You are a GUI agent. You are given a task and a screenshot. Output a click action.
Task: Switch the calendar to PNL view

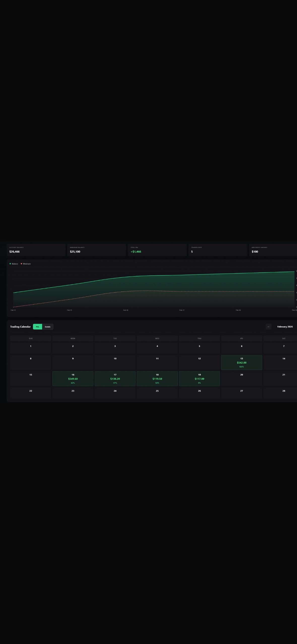(x=38, y=327)
